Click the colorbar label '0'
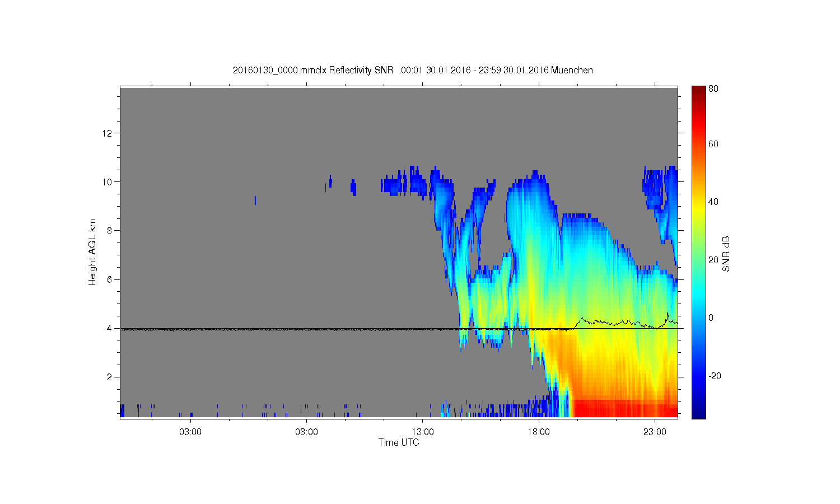The height and width of the screenshot is (504, 840). [711, 318]
